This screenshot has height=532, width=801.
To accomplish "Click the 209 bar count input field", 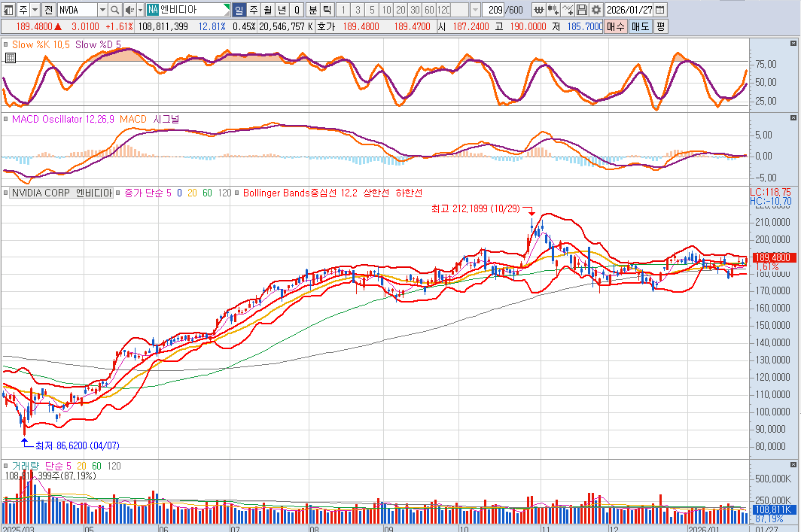I will [495, 10].
